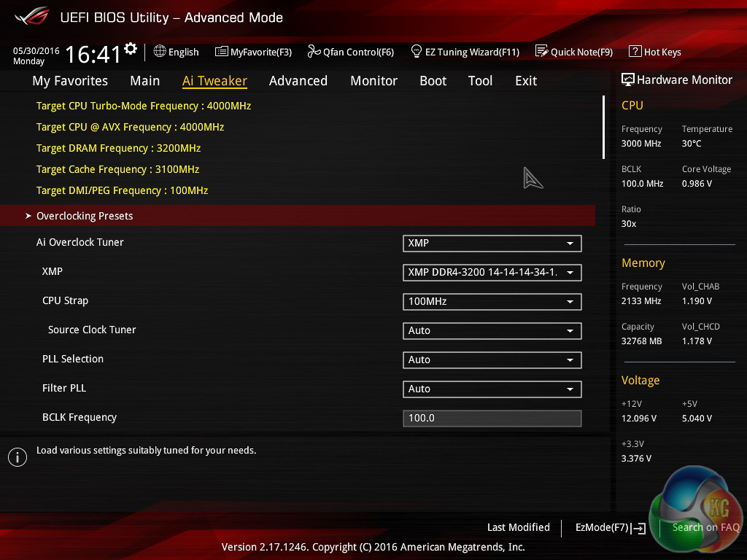Go to the Monitor tab
Image resolution: width=747 pixels, height=560 pixels.
[374, 81]
